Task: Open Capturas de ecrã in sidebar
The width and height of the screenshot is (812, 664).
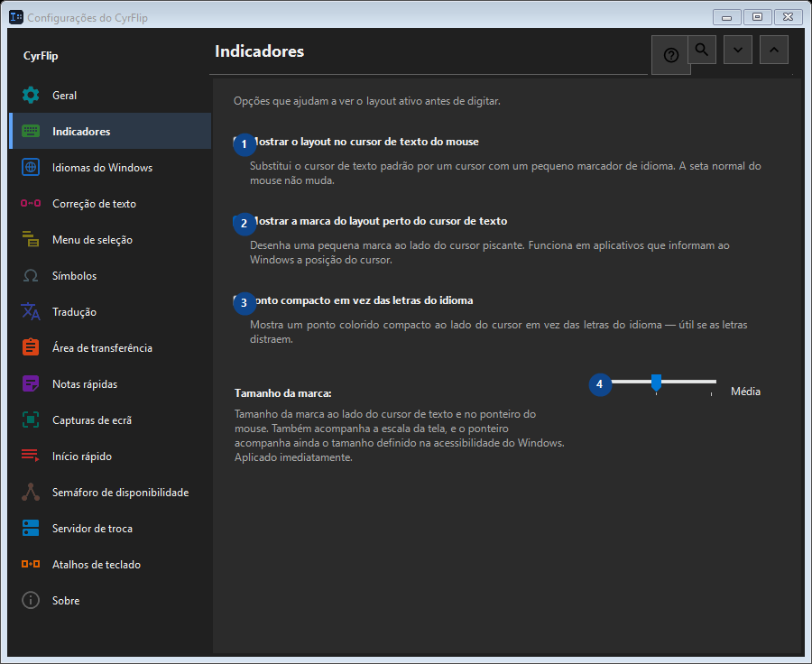Action: tap(110, 420)
